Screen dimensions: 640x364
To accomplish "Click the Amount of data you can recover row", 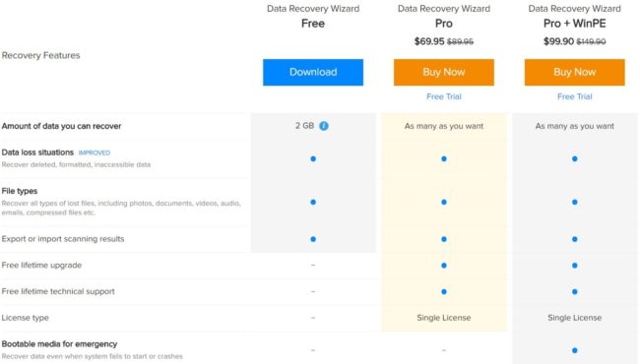I will (x=319, y=126).
